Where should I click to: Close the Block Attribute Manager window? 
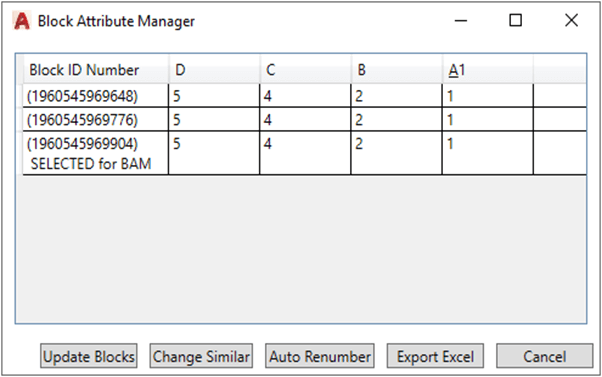click(571, 20)
